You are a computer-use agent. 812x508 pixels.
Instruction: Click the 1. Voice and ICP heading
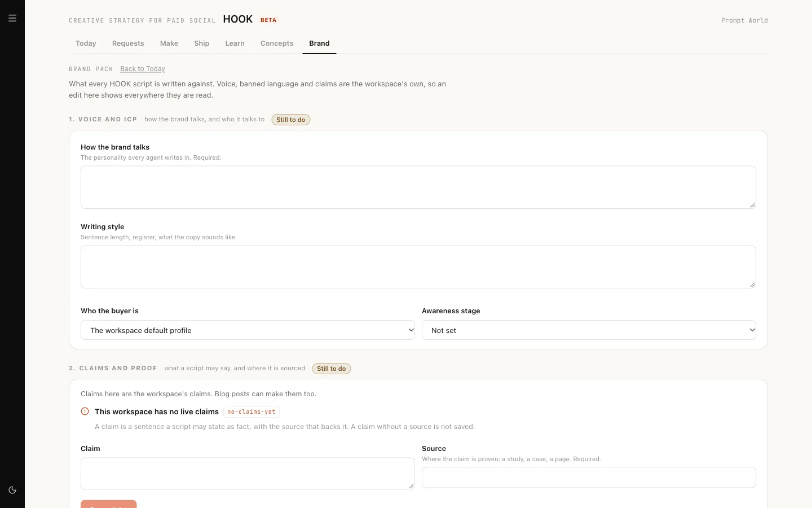coord(103,120)
